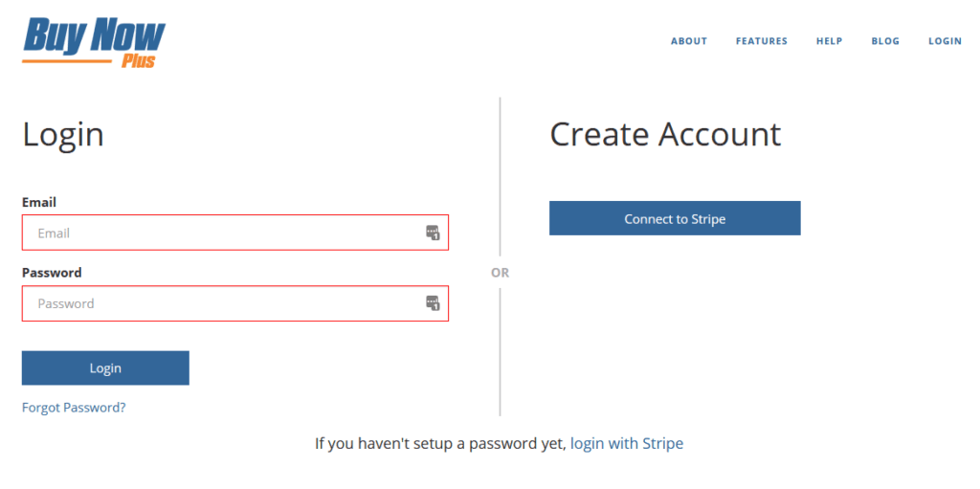Click the Connect to Stripe button
This screenshot has width=980, height=489.
click(x=675, y=218)
